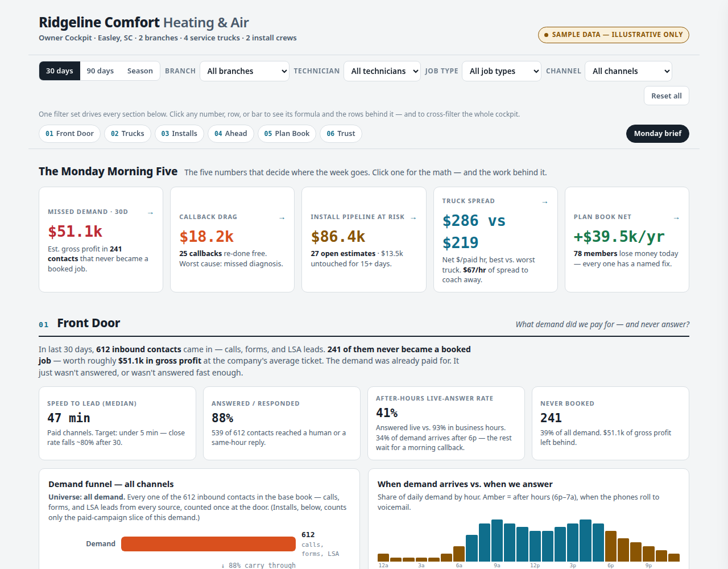Switch time range to Season
The image size is (728, 569).
pyautogui.click(x=140, y=71)
